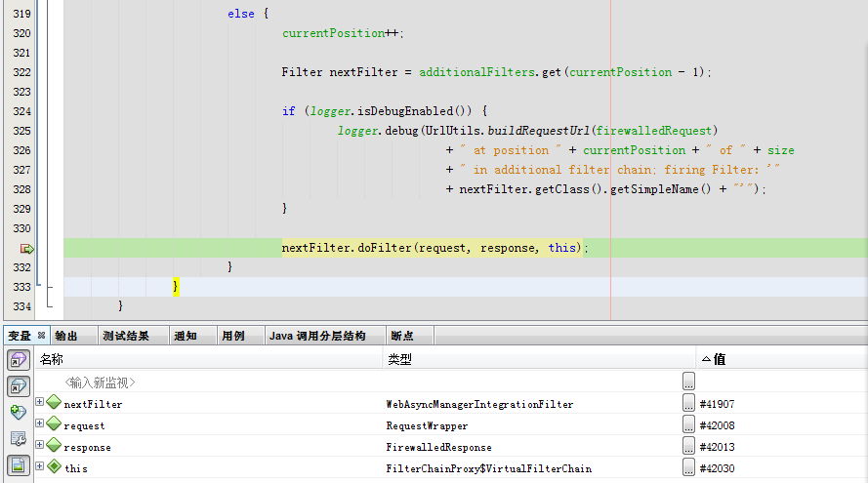This screenshot has width=868, height=483.
Task: Click the highlighted closing brace on line 333
Action: (176, 287)
